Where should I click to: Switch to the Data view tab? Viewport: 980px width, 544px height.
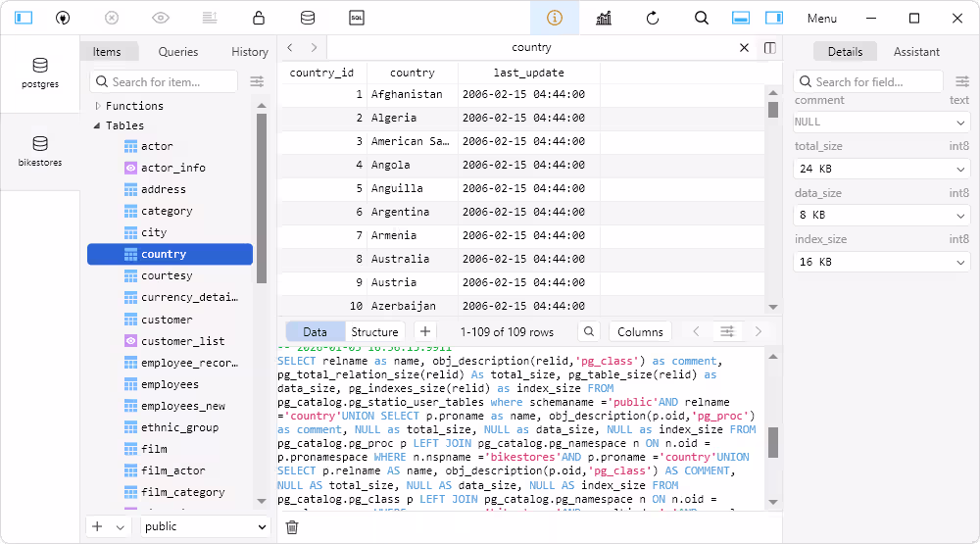(x=315, y=332)
